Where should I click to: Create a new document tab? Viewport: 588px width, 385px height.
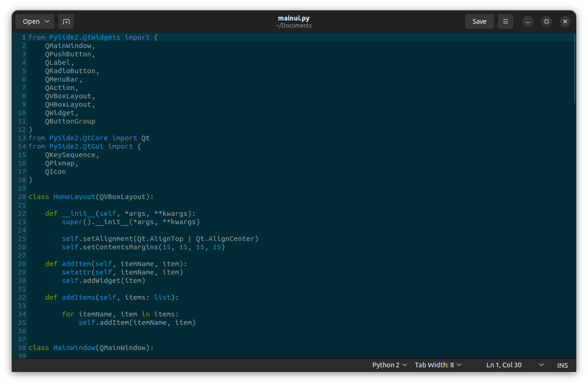(x=66, y=21)
